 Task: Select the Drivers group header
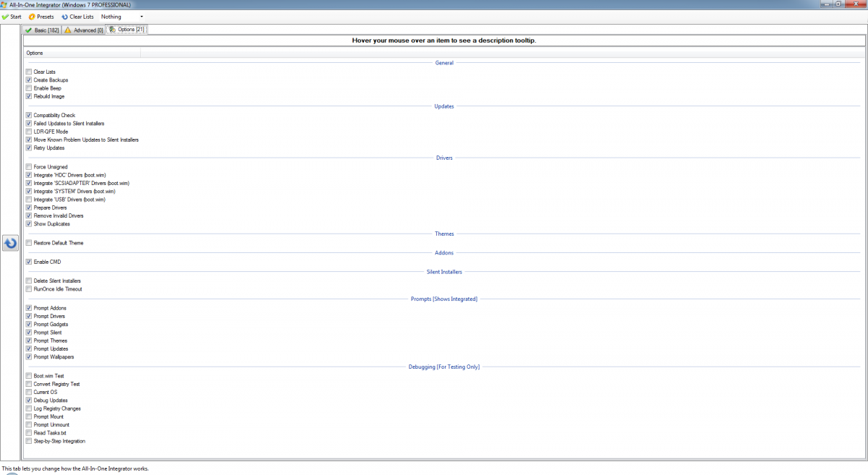coord(444,158)
